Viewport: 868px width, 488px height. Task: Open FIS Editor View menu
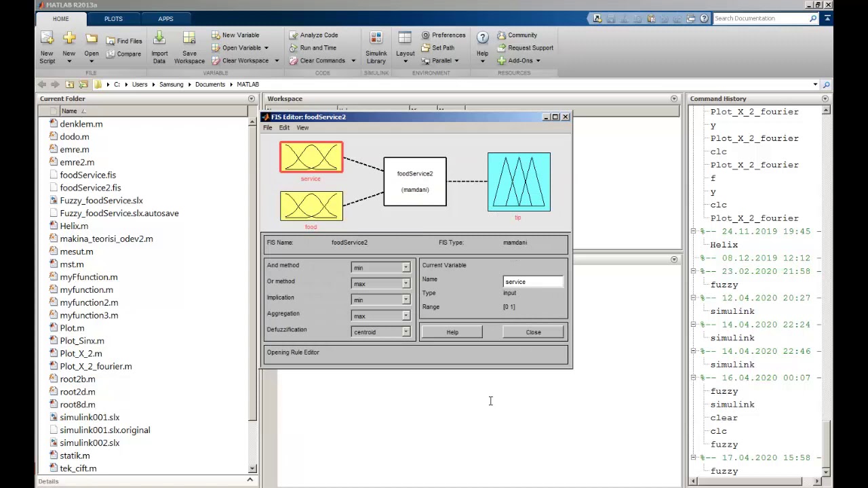[x=302, y=128]
